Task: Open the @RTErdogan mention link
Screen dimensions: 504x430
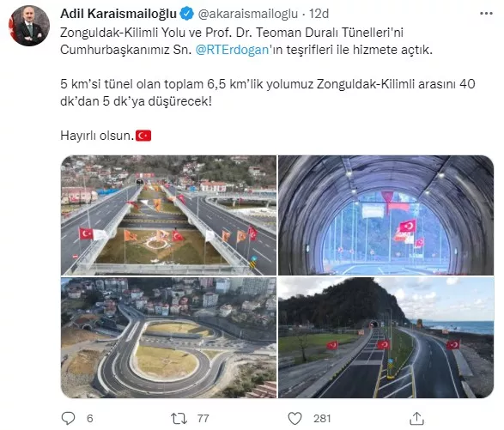Action: [232, 50]
